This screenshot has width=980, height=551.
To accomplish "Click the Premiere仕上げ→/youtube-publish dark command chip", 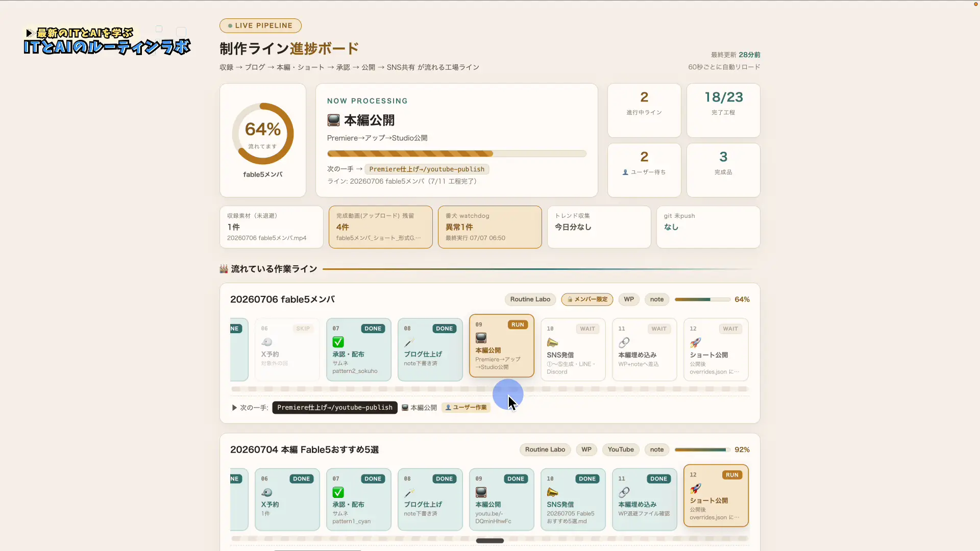I will point(335,408).
